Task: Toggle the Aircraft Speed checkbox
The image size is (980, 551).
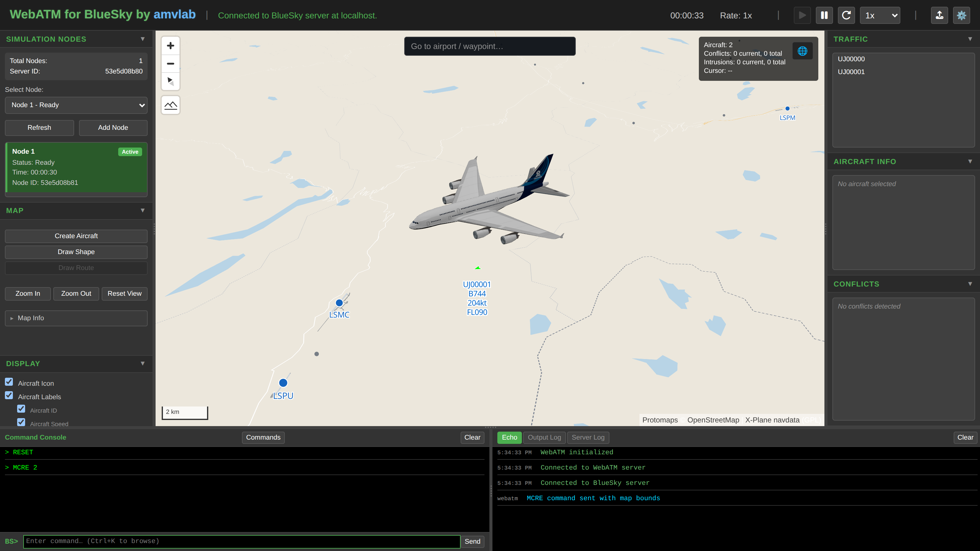Action: point(21,422)
